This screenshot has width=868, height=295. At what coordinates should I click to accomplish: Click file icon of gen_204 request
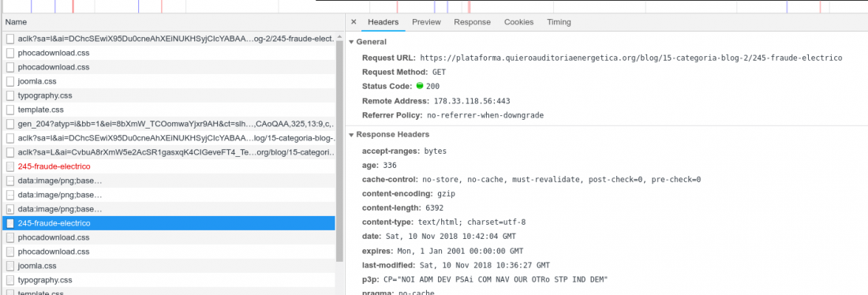point(10,124)
